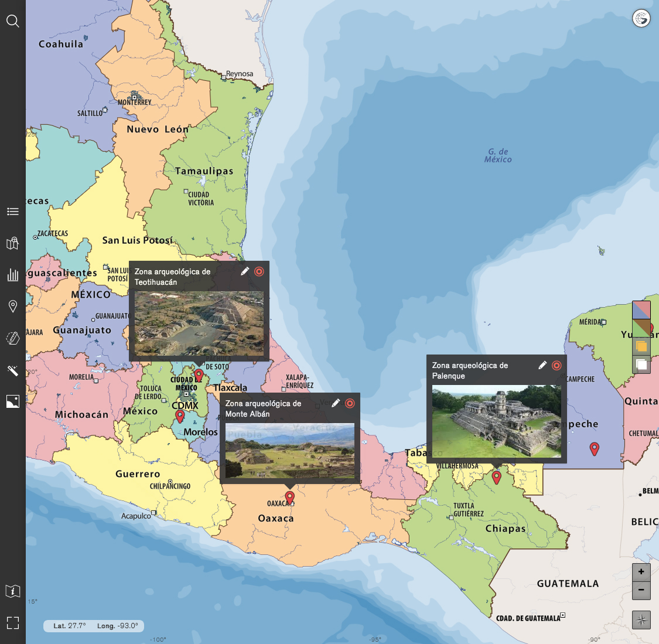The height and width of the screenshot is (644, 659).
Task: Click the 'Zona arqueológica de Teotihuacán' title
Action: coord(172,277)
